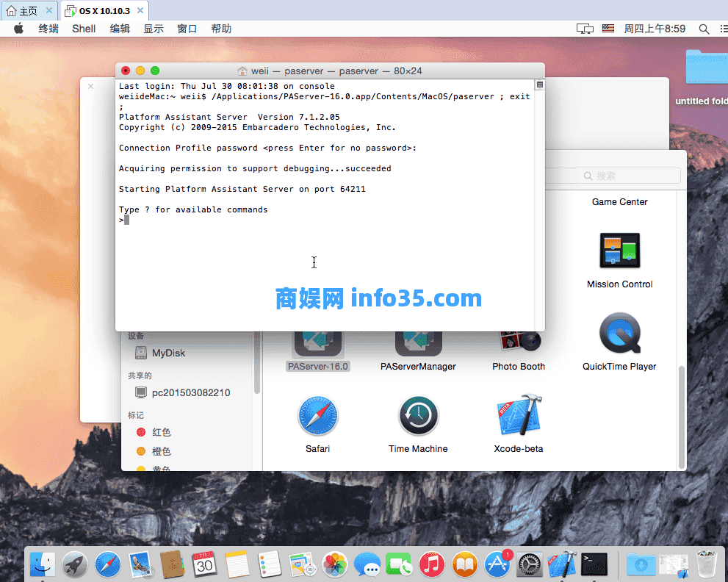Close the Terminal window
The image size is (728, 582).
click(x=126, y=71)
